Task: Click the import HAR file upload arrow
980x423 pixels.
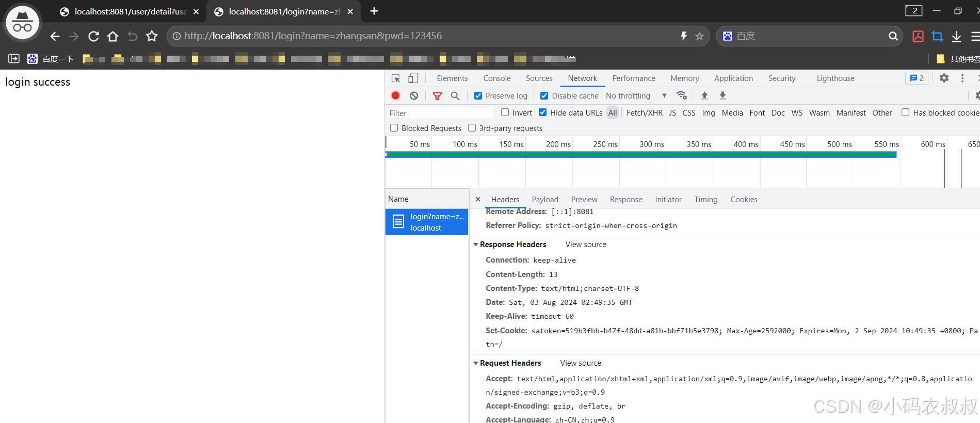Action: tap(704, 95)
